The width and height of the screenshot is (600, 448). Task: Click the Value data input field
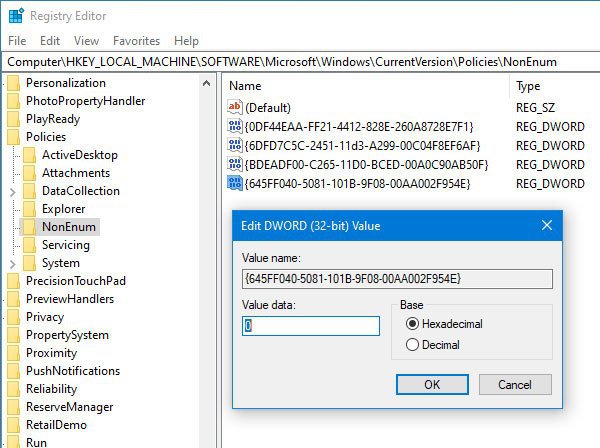tap(311, 326)
